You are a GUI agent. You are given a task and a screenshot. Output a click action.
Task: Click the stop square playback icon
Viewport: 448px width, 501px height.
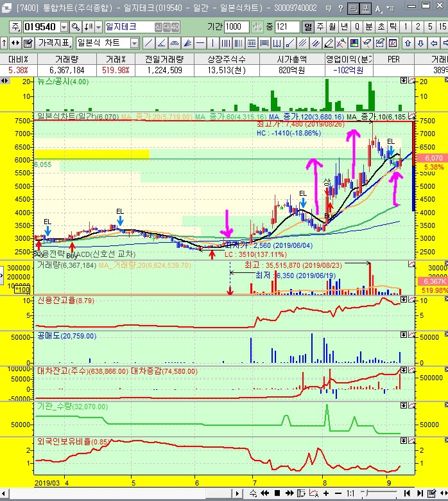pyautogui.click(x=277, y=493)
